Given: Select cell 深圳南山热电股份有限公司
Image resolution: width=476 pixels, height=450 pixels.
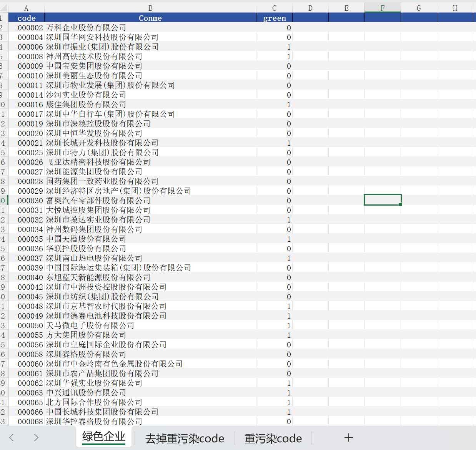Looking at the screenshot, I should click(x=150, y=258).
